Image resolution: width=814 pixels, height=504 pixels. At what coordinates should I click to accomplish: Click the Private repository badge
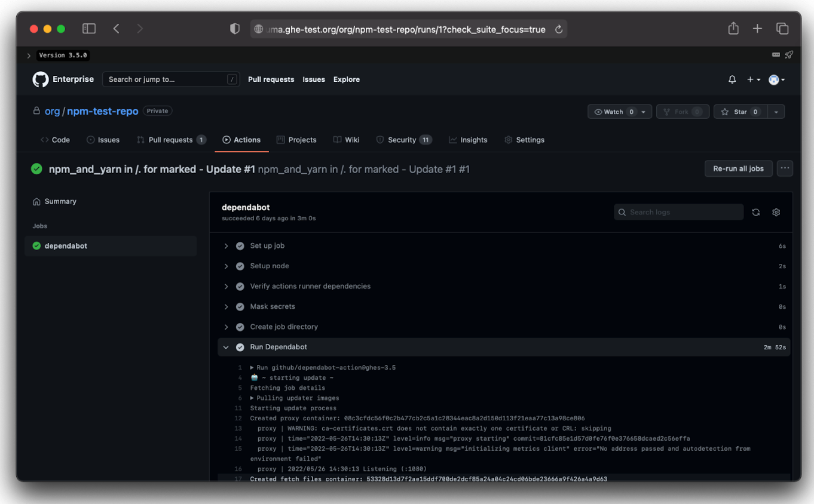click(158, 111)
